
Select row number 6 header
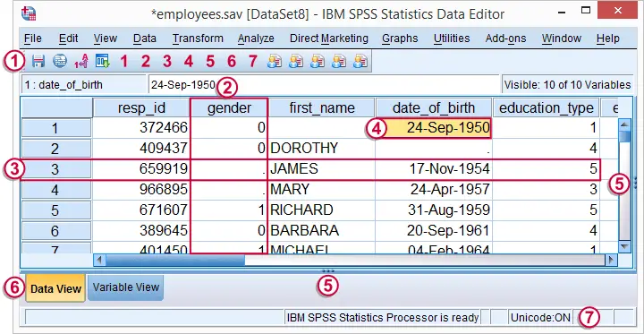pyautogui.click(x=56, y=231)
